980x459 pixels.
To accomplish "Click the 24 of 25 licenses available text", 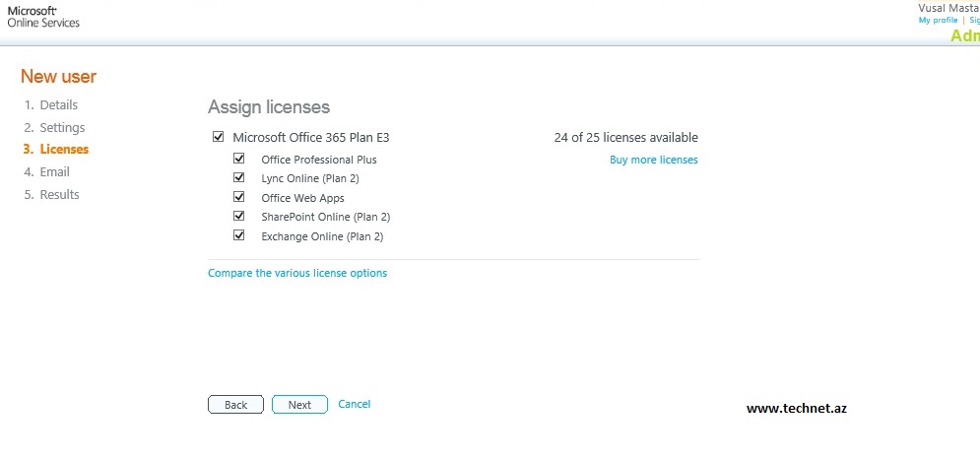I will (625, 138).
